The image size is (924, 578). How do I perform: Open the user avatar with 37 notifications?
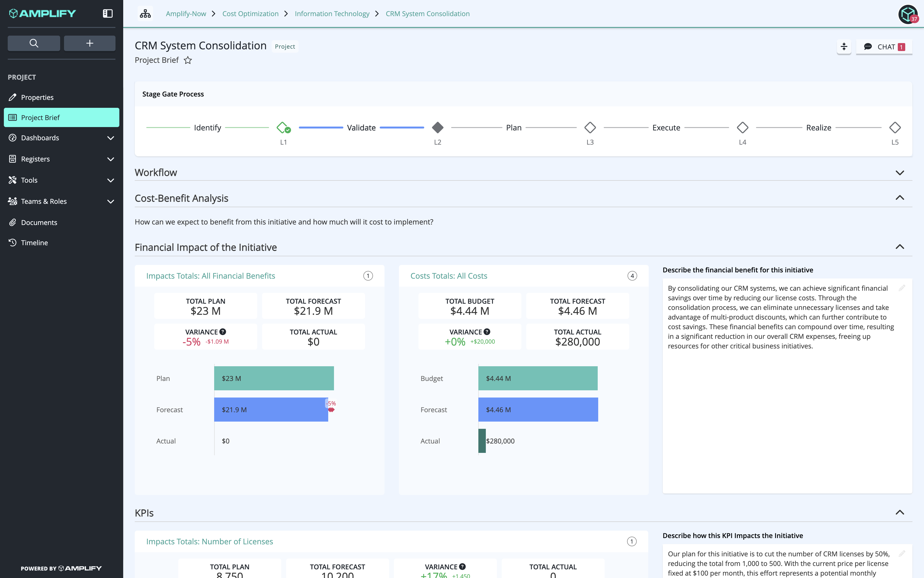908,14
